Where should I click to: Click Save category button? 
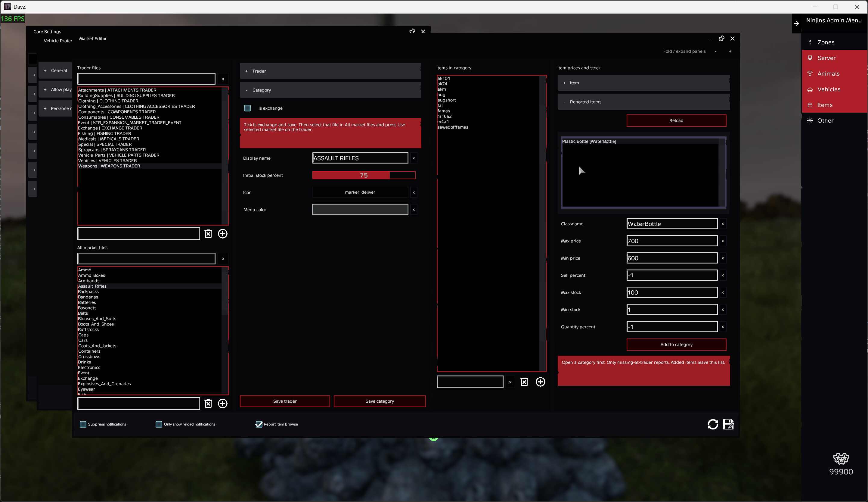click(x=380, y=401)
